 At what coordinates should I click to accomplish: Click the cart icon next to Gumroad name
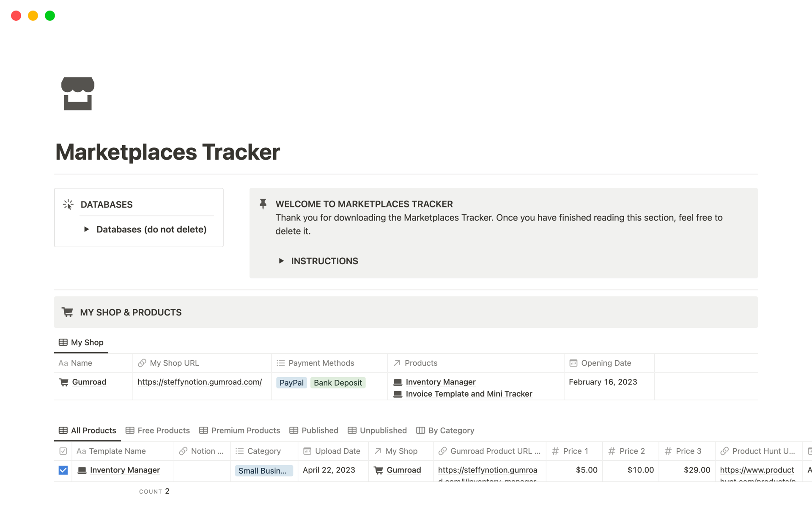(x=64, y=382)
